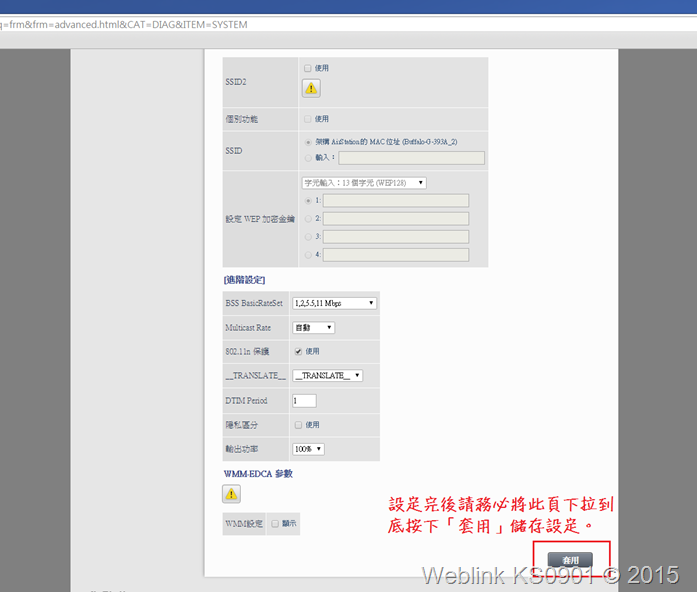The width and height of the screenshot is (697, 592).
Task: Click the browser address bar URL
Action: click(124, 24)
